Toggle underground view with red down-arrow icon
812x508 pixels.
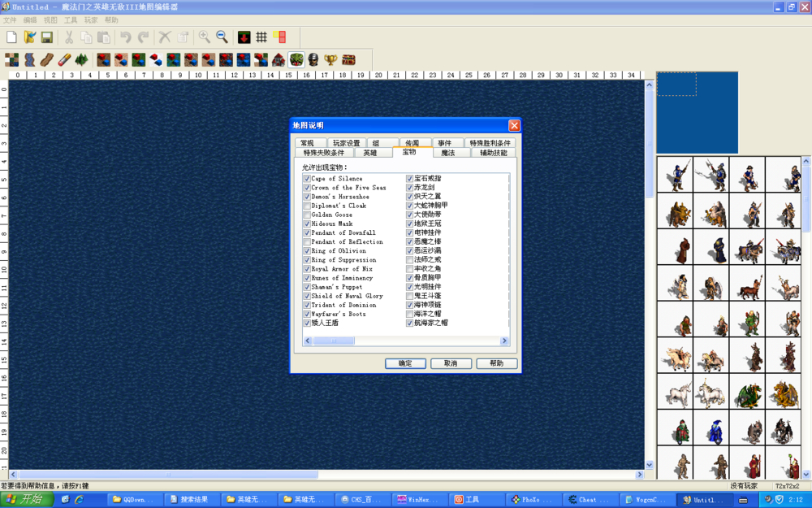click(x=244, y=37)
